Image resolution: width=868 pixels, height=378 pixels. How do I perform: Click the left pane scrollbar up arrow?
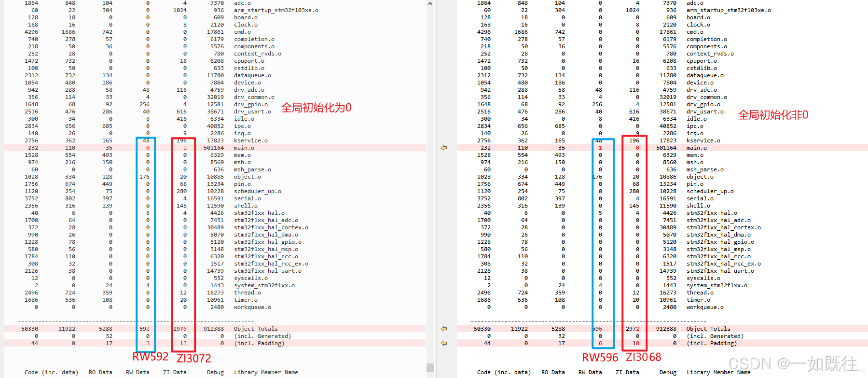point(430,3)
